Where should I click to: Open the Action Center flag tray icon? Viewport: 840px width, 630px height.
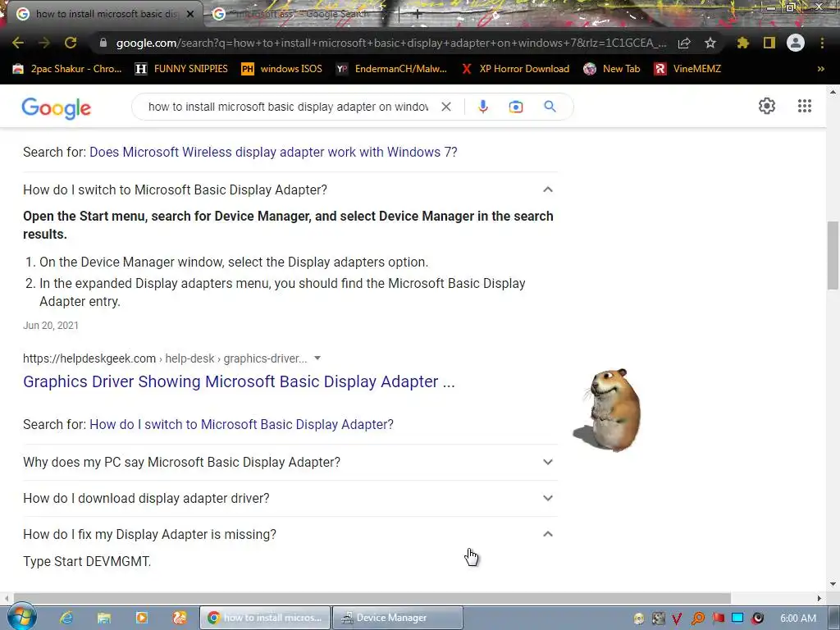pos(718,619)
